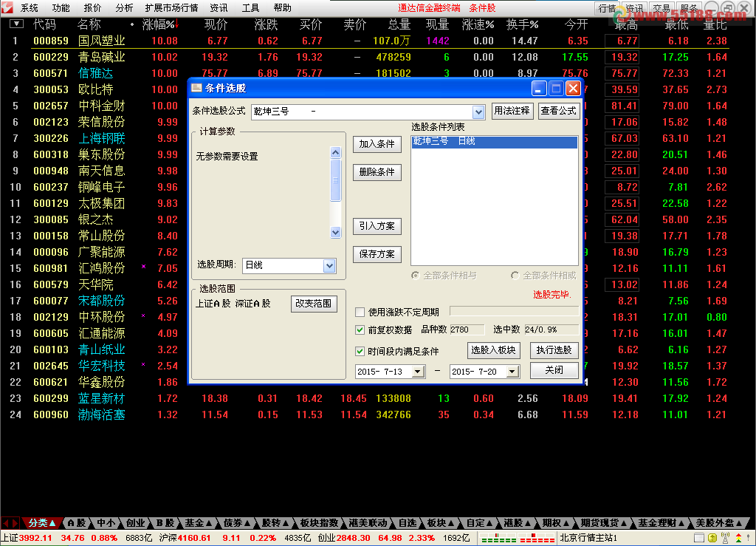Click the 删除条件 button
Image resolution: width=756 pixels, height=546 pixels.
click(x=377, y=172)
